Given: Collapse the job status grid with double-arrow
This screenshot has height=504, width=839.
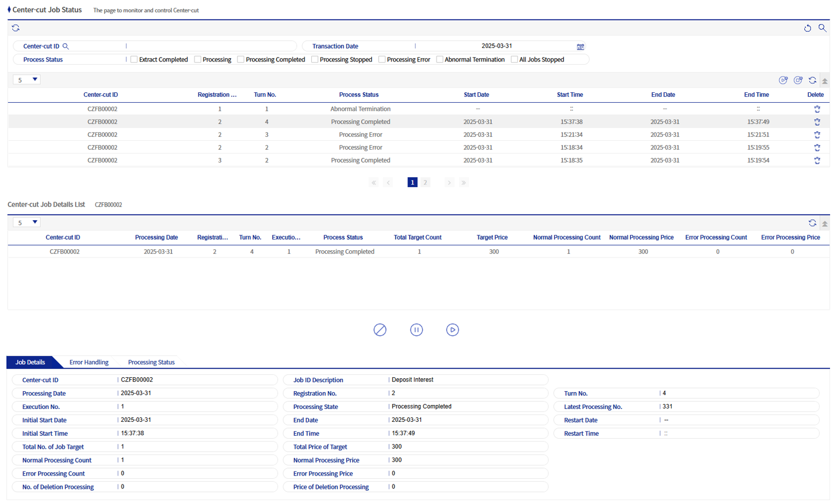Looking at the screenshot, I should pyautogui.click(x=824, y=81).
